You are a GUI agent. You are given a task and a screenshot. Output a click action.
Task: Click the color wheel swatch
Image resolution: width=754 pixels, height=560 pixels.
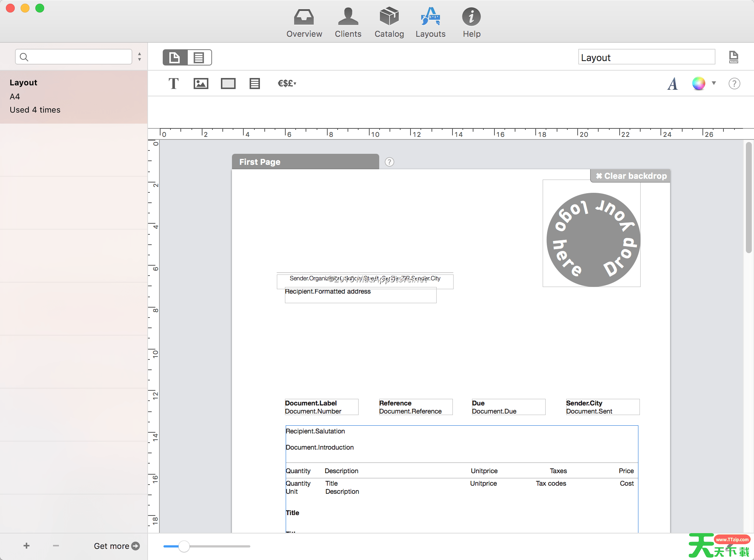pyautogui.click(x=698, y=84)
